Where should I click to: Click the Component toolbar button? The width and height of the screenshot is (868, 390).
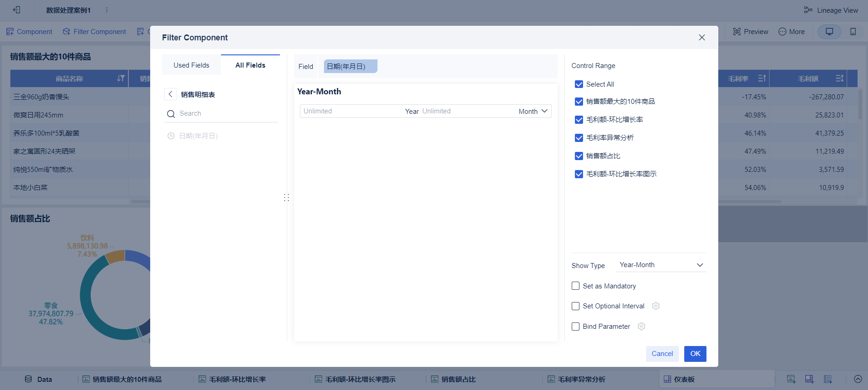point(29,31)
